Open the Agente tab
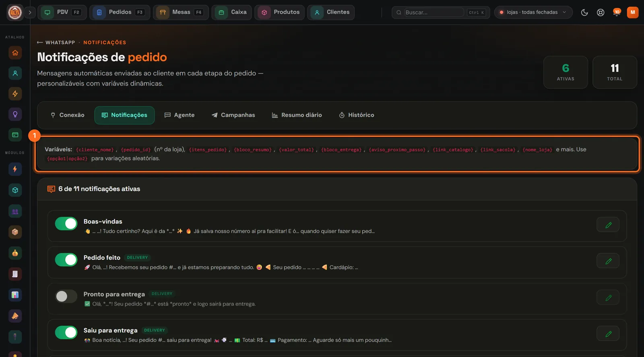The height and width of the screenshot is (357, 644). (180, 115)
